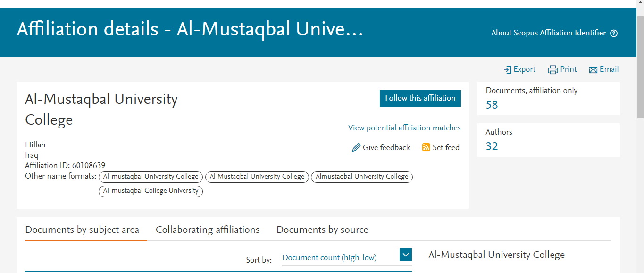644x273 pixels.
Task: Click the Email envelope icon
Action: (x=593, y=70)
